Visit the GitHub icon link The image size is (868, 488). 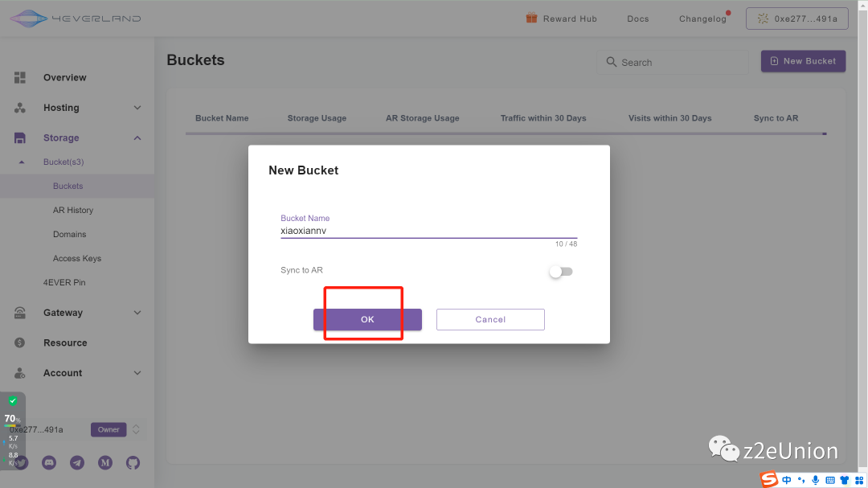coord(133,462)
